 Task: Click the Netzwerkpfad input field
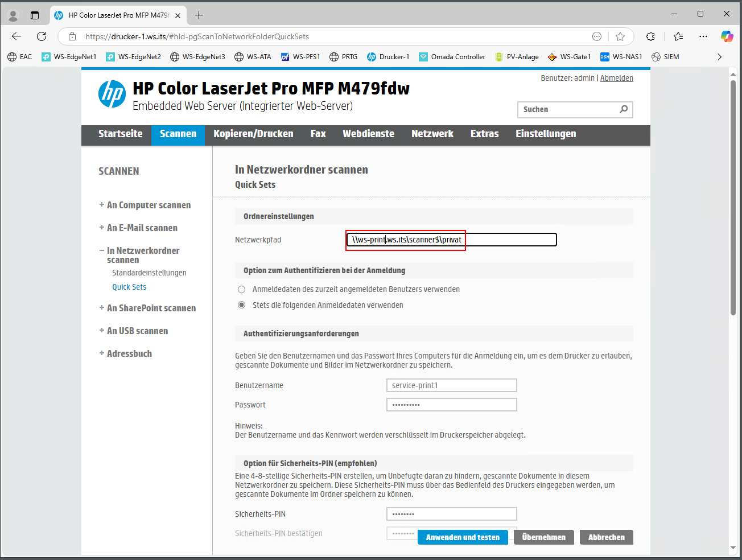(451, 240)
